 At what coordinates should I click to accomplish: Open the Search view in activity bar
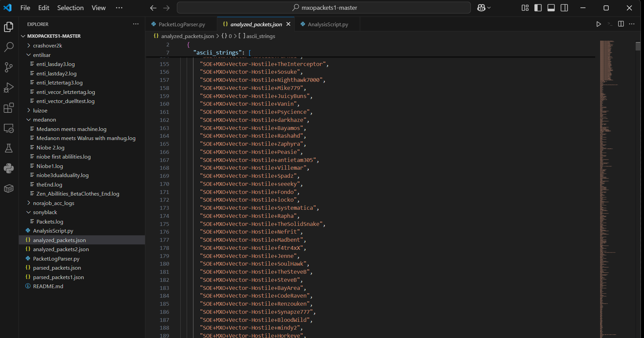[x=9, y=47]
